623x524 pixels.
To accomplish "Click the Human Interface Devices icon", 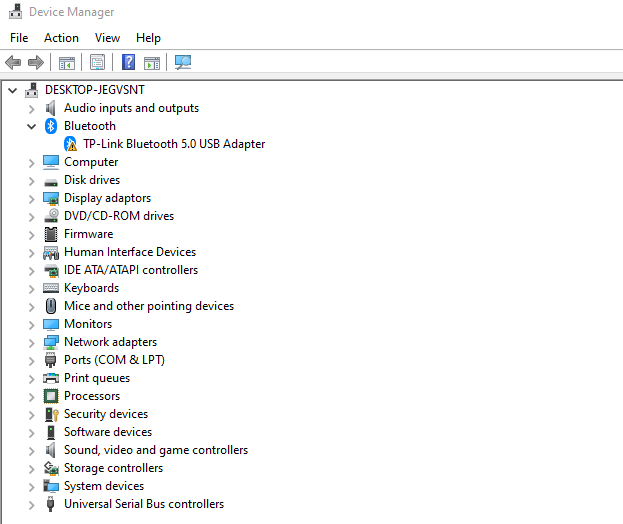I will coord(51,252).
